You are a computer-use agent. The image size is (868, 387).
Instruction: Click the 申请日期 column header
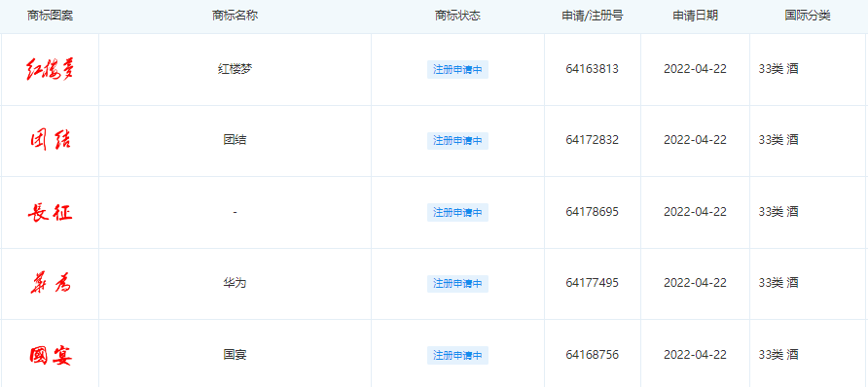[x=696, y=16]
